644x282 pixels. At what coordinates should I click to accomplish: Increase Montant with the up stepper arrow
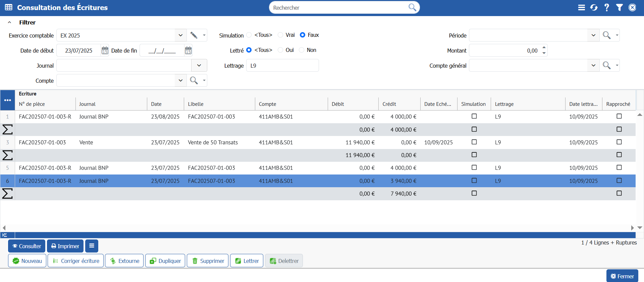(x=544, y=47)
